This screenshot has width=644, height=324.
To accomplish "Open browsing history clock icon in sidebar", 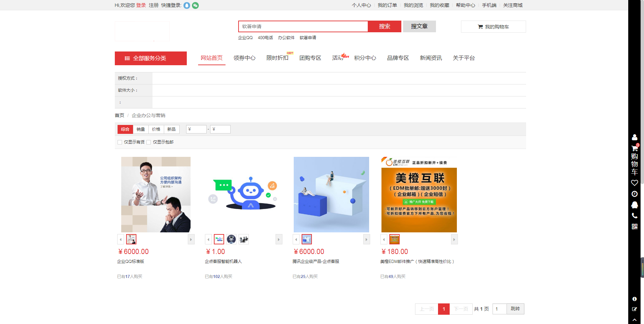I will [634, 194].
